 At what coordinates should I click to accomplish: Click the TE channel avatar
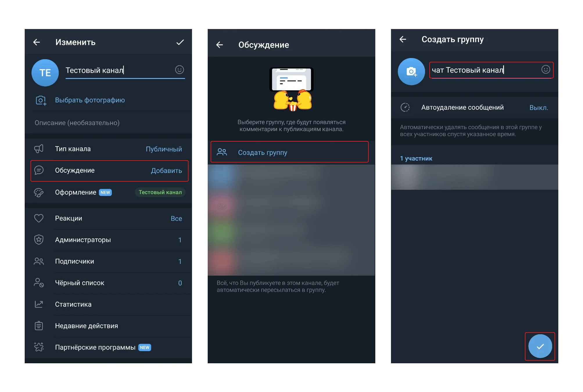click(45, 73)
